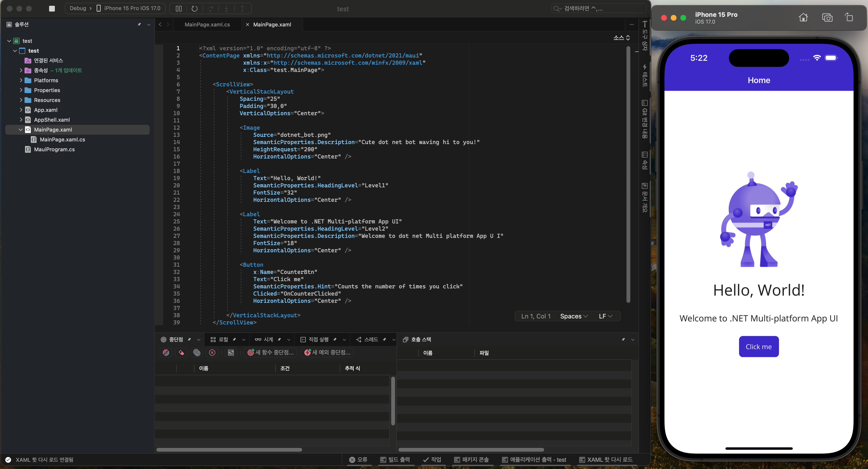
Task: Open the properties side panel
Action: click(x=644, y=160)
